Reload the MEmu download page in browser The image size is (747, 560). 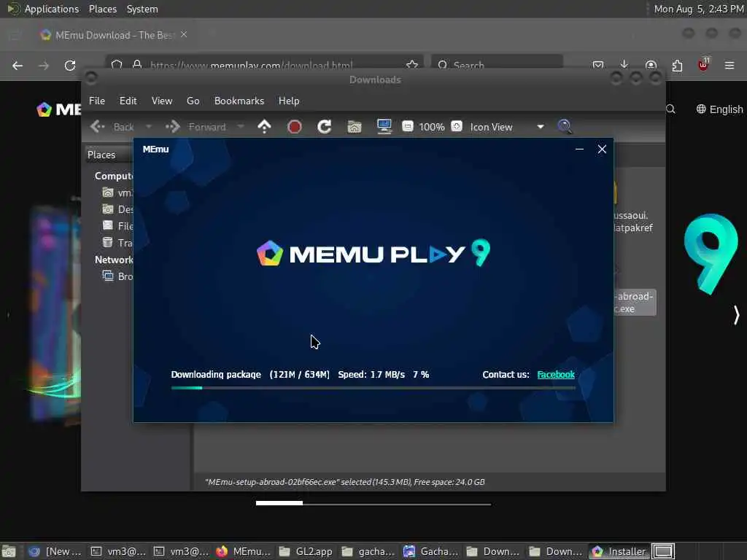70,66
